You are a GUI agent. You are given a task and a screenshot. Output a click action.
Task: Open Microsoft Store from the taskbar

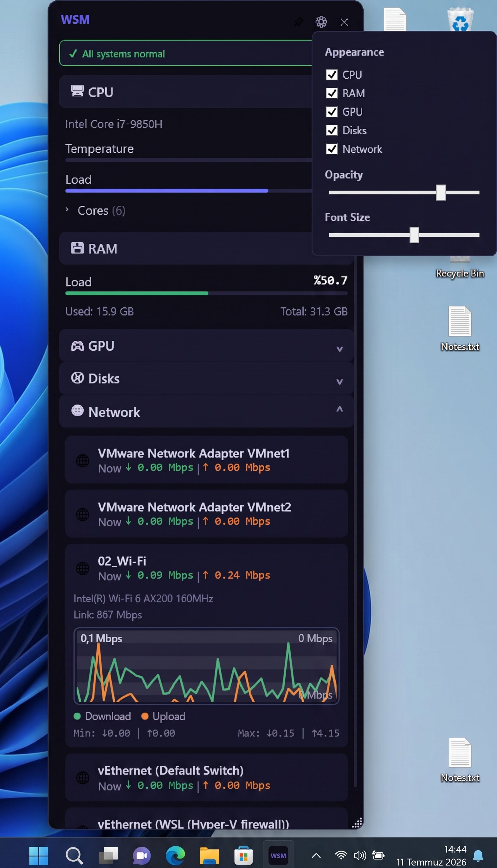click(x=243, y=856)
